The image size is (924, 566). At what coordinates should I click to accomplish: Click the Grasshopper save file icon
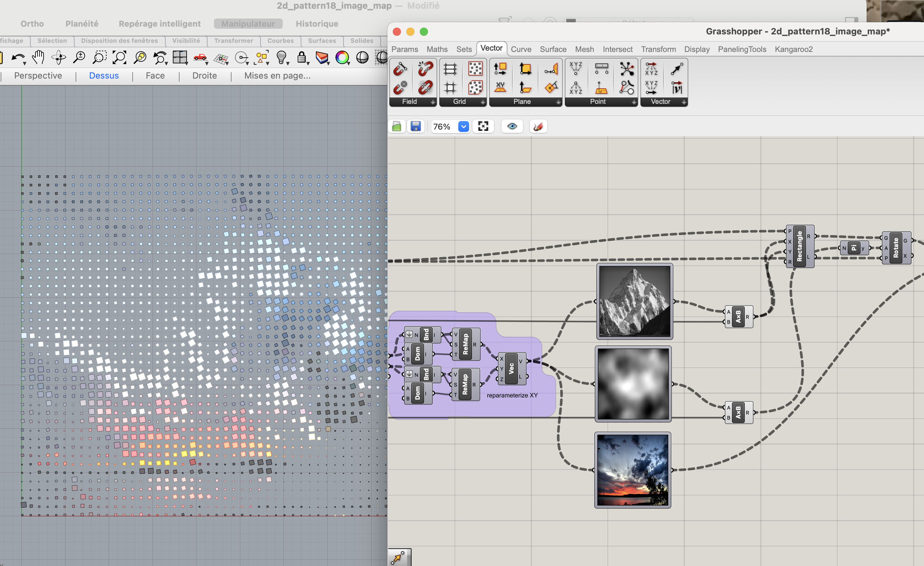pos(415,126)
